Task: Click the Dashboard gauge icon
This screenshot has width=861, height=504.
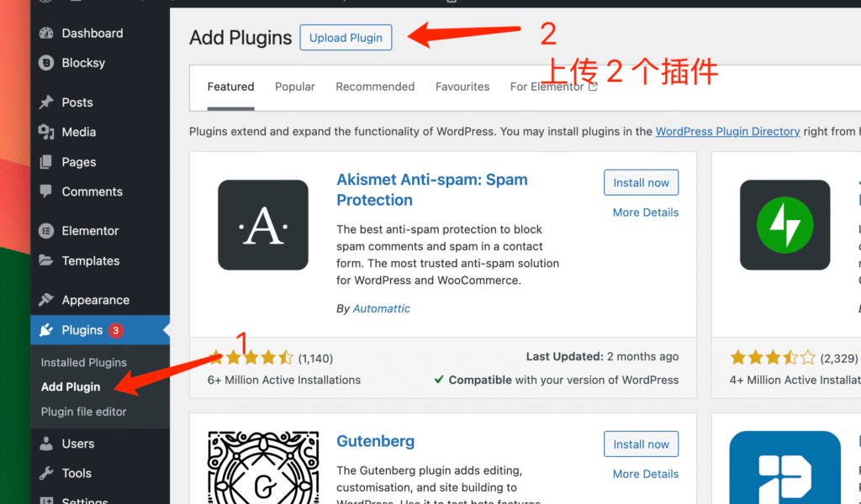Action: (46, 33)
